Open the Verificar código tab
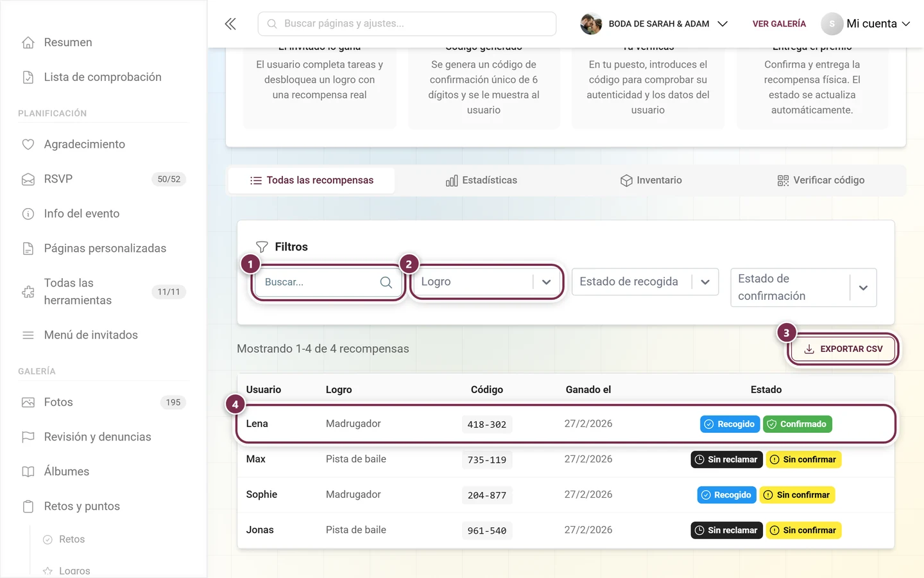The width and height of the screenshot is (924, 578). click(x=821, y=180)
